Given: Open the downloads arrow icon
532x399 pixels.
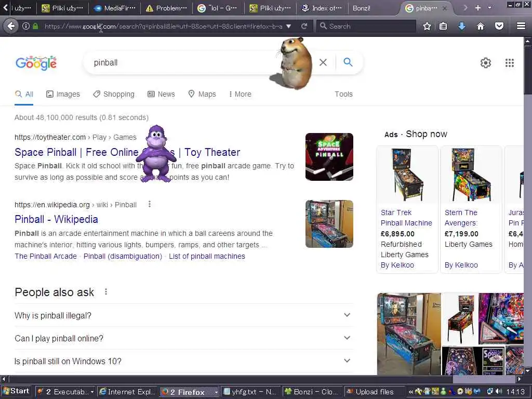Looking at the screenshot, I should tap(462, 26).
